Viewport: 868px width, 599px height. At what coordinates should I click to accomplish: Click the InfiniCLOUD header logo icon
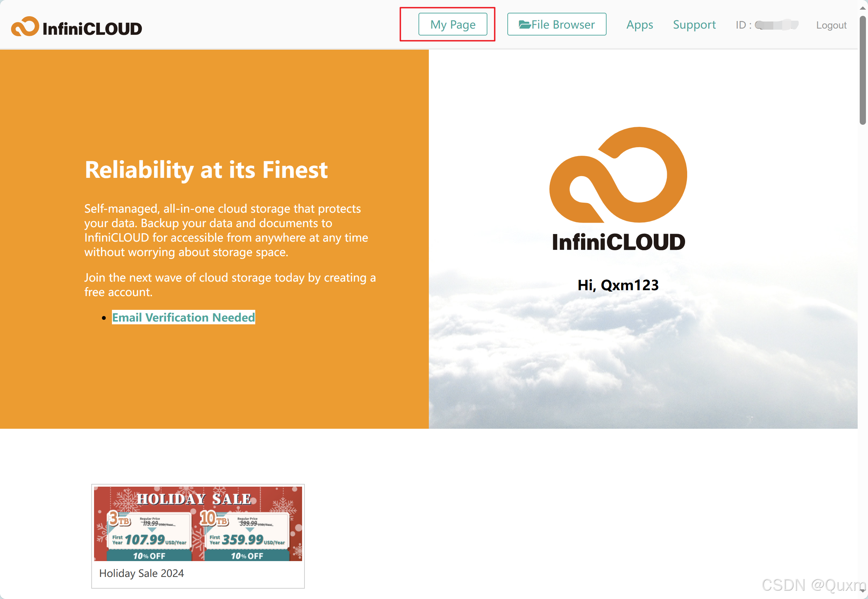[x=25, y=26]
